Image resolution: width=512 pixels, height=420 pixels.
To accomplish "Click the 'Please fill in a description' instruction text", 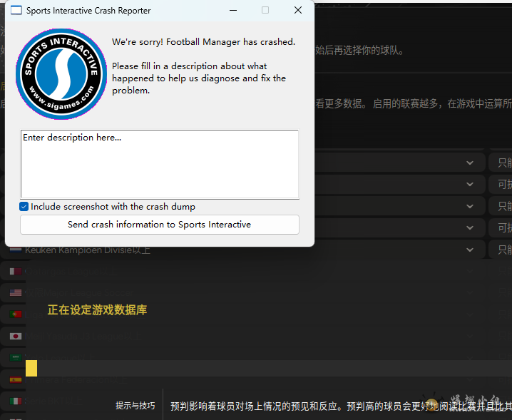I will point(199,78).
